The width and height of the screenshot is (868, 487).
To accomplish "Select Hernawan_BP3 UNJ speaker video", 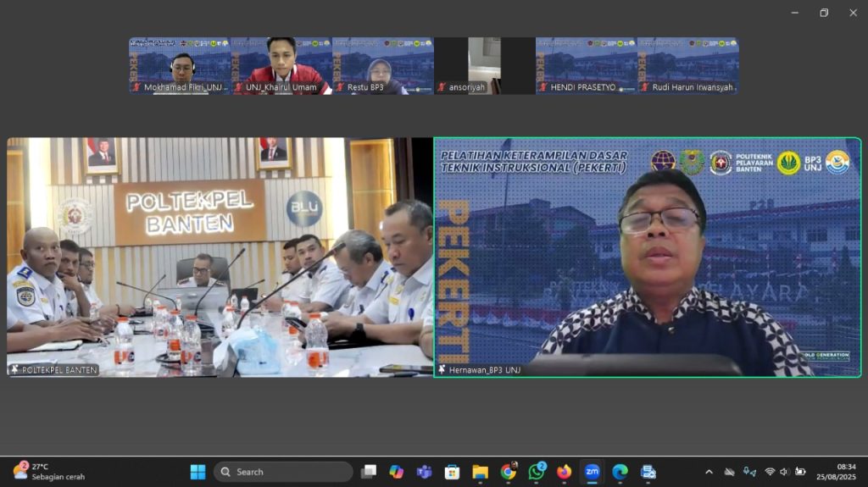I will click(648, 257).
